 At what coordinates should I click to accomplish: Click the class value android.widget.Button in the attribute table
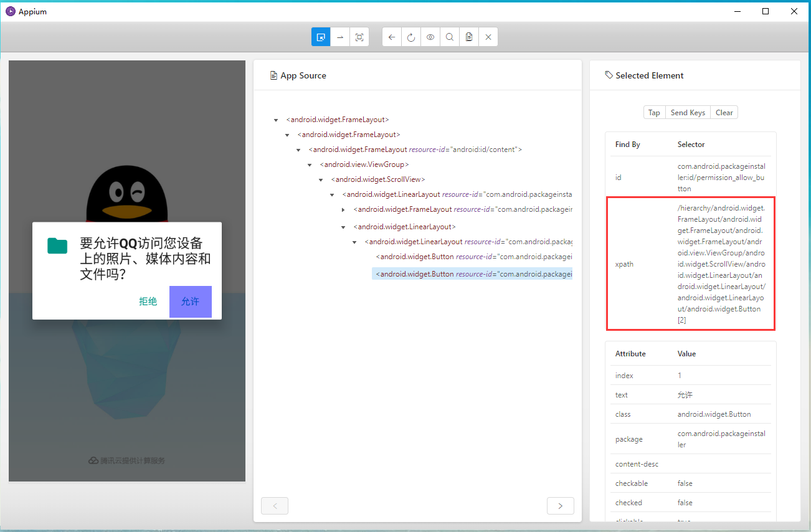point(714,414)
